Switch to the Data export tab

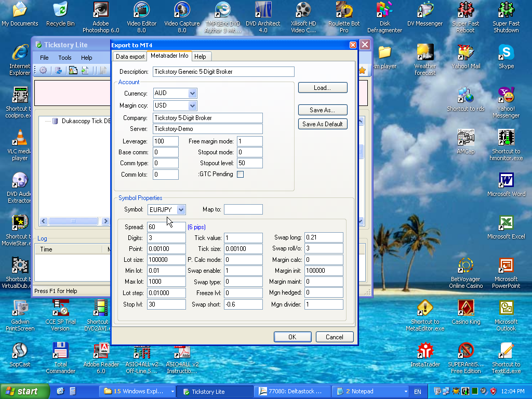(x=130, y=57)
